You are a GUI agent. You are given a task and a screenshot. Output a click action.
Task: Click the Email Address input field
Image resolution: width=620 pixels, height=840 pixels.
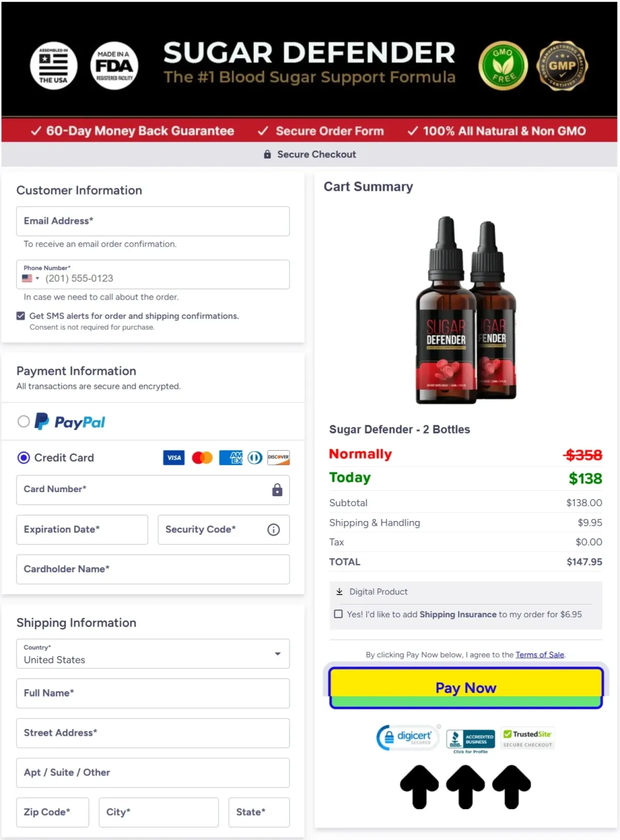(153, 221)
